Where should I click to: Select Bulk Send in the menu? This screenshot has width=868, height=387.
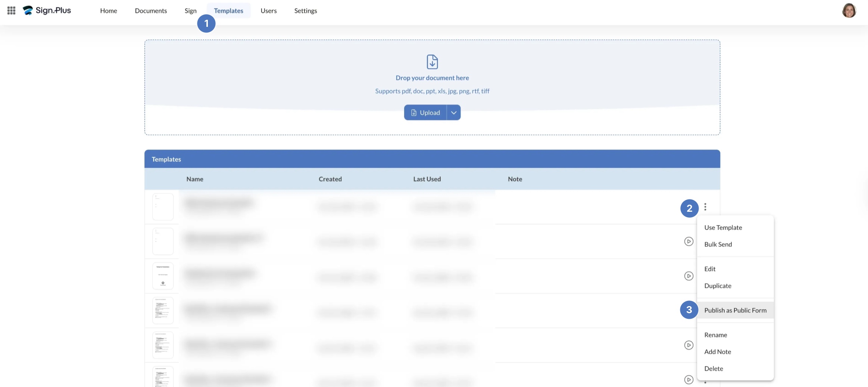pos(718,244)
